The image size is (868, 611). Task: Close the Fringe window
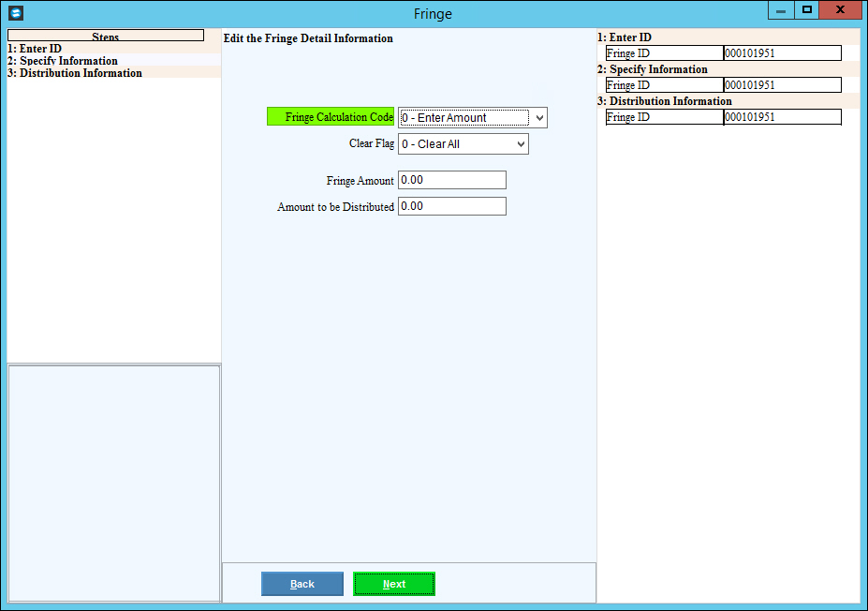click(840, 10)
